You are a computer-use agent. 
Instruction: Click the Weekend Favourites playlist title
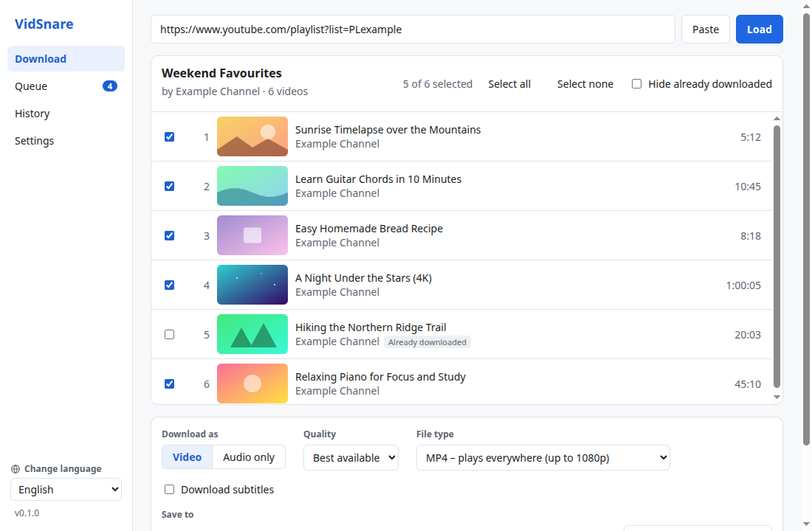pyautogui.click(x=221, y=73)
